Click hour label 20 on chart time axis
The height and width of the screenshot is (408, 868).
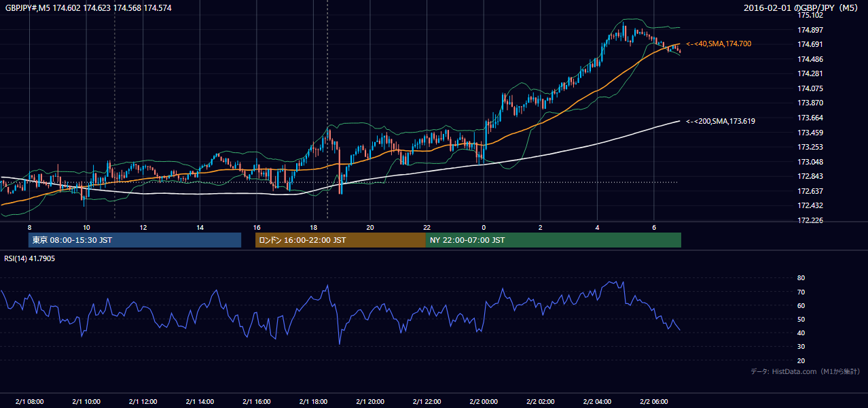tap(370, 227)
